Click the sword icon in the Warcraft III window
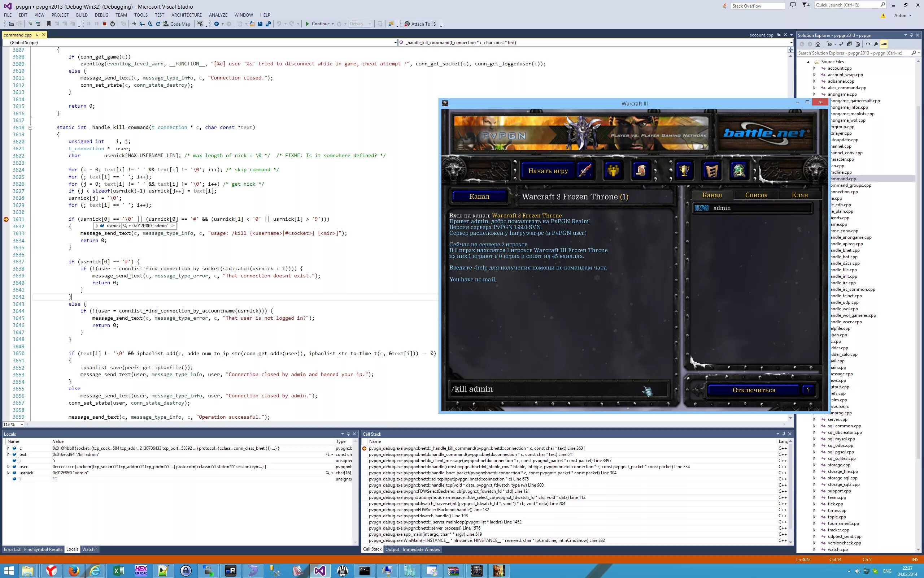This screenshot has width=924, height=578. click(x=585, y=171)
